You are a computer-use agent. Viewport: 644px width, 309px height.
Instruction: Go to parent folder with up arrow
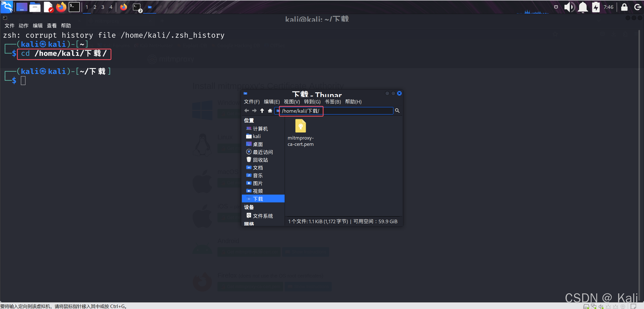pyautogui.click(x=262, y=111)
